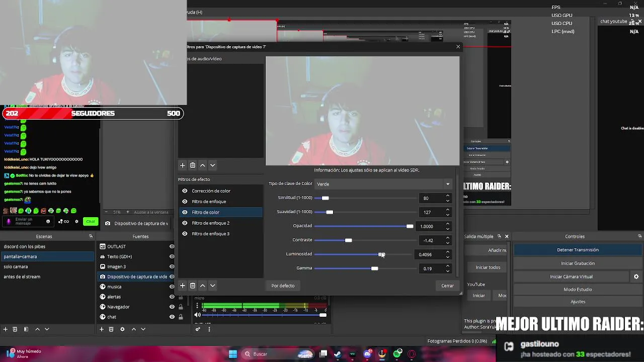Decrease Suavidad value with down arrow

tap(447, 214)
